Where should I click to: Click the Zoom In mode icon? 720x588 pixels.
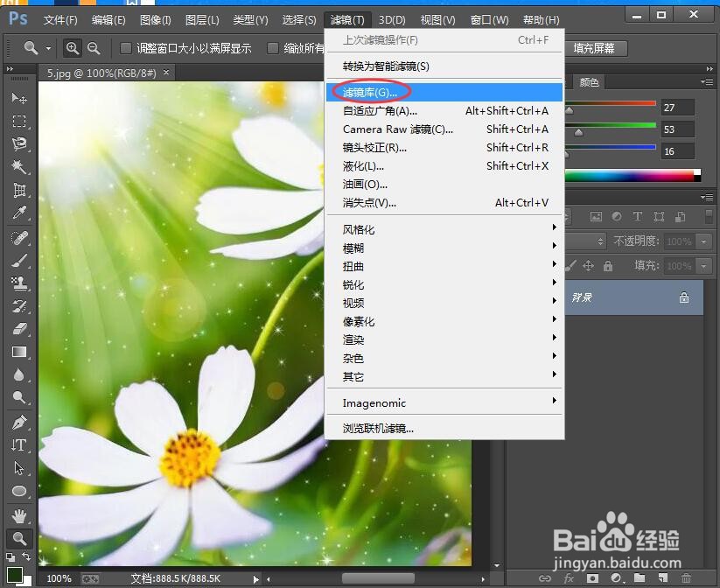pos(73,48)
